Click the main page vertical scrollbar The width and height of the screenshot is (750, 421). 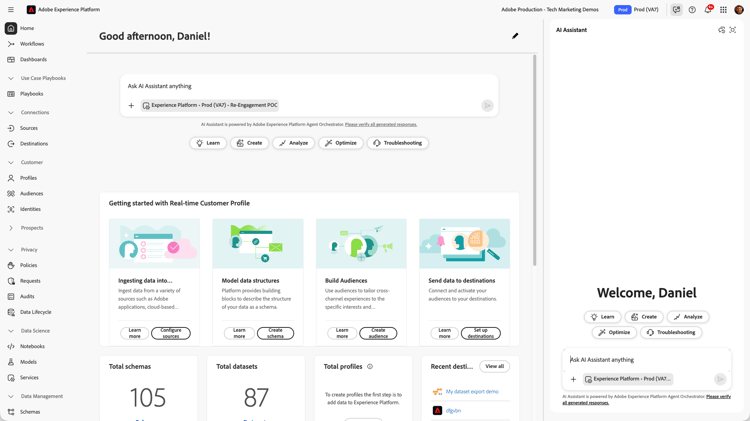(534, 160)
